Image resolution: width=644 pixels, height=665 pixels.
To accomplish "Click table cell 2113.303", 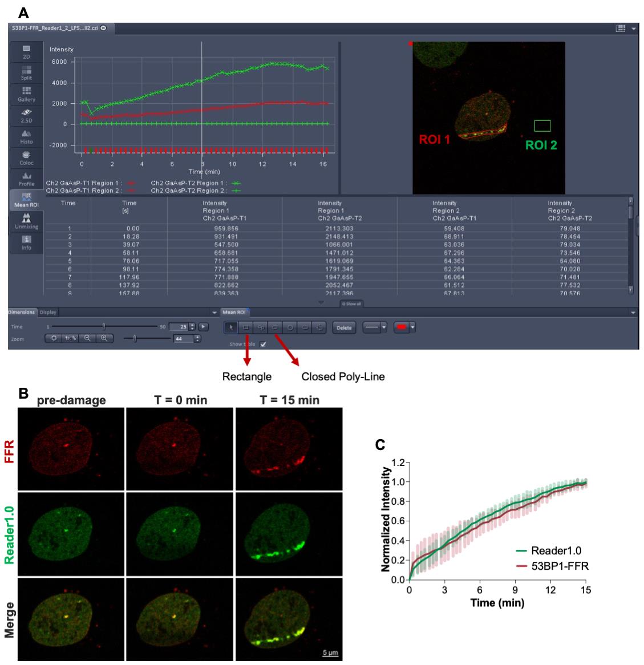I will point(339,229).
